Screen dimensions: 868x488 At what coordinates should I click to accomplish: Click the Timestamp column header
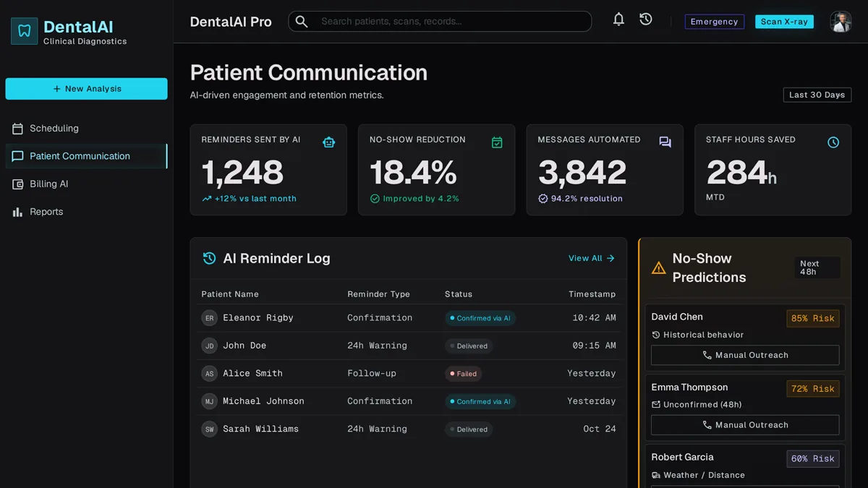pos(592,294)
